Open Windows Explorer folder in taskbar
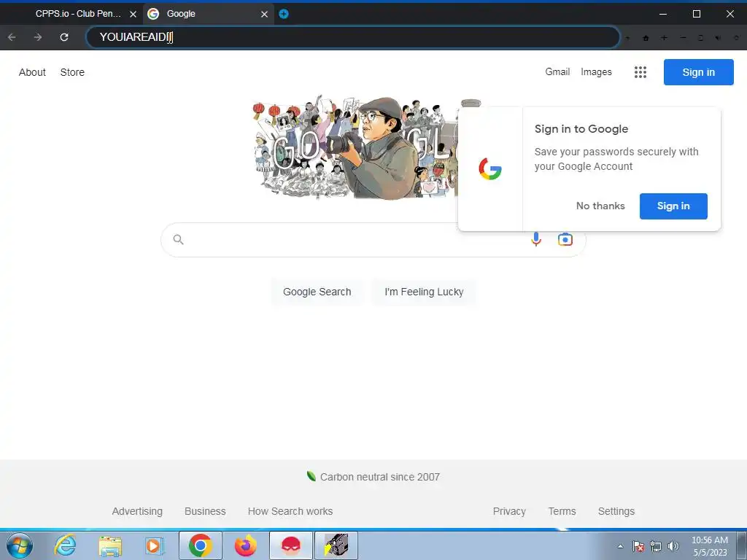Viewport: 747px width, 560px height. (110, 545)
